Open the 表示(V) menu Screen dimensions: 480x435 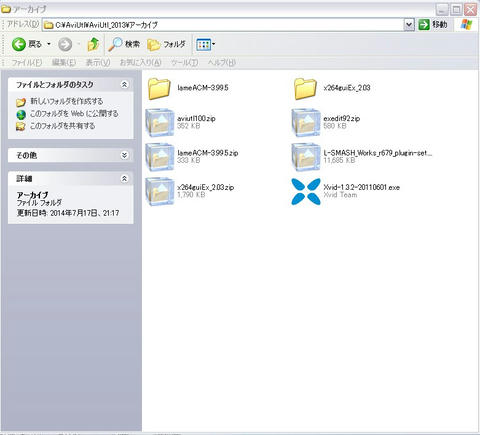point(98,62)
